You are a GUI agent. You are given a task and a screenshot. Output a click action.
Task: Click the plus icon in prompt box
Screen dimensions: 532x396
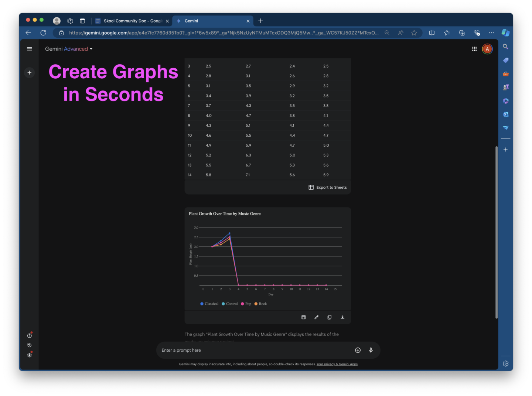click(x=358, y=350)
